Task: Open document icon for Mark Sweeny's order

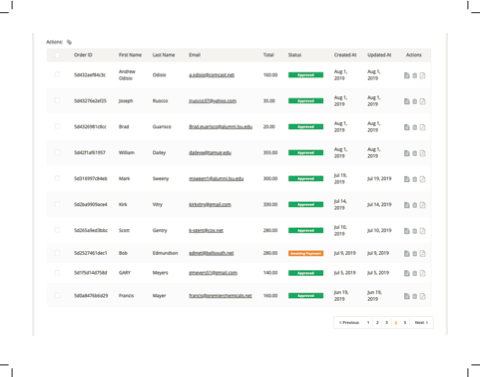Action: tap(407, 179)
